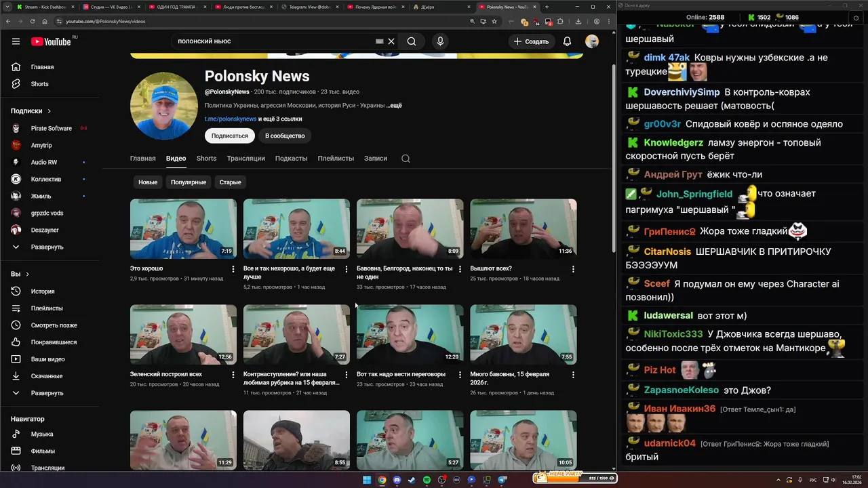
Task: Select the Старые sort chip
Action: 230,182
